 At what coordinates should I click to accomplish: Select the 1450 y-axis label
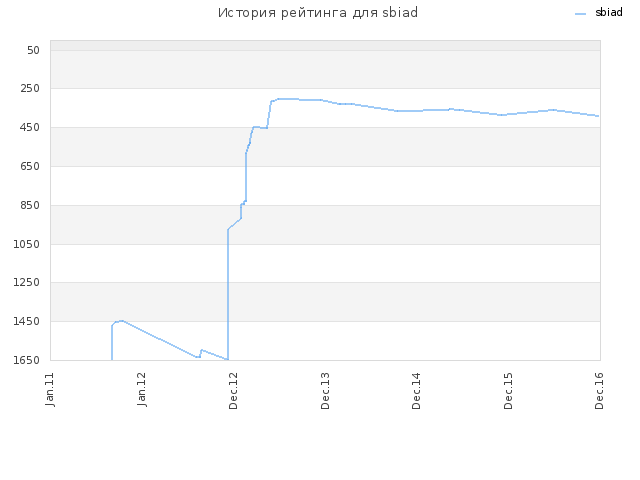(27, 321)
